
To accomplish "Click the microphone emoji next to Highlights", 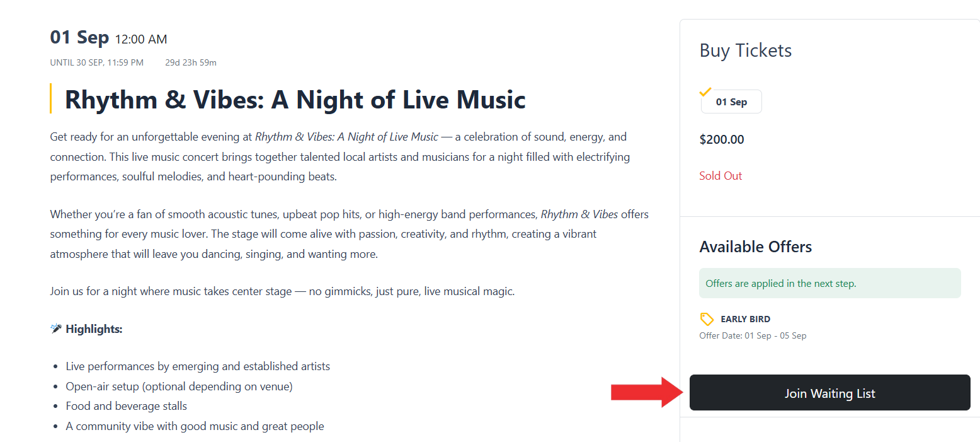I will 56,329.
